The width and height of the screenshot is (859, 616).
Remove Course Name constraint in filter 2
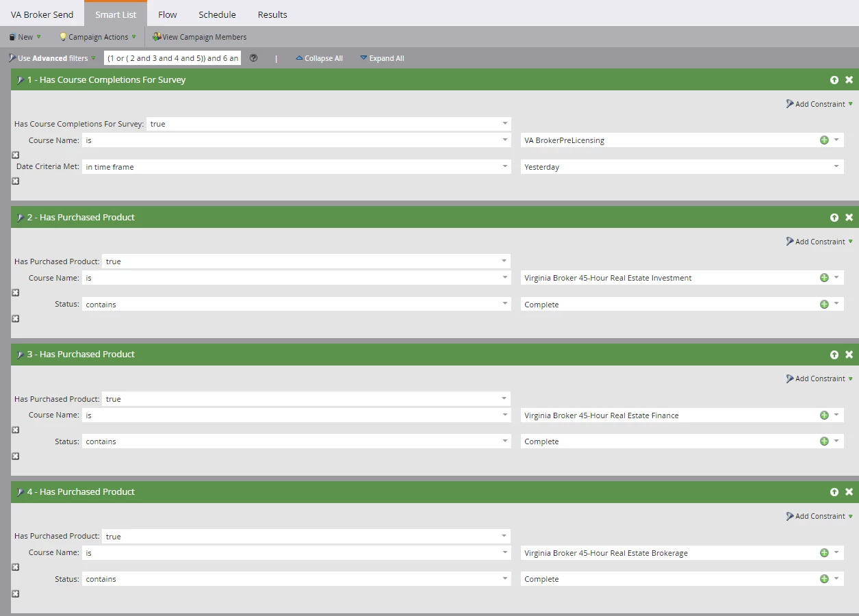click(16, 293)
